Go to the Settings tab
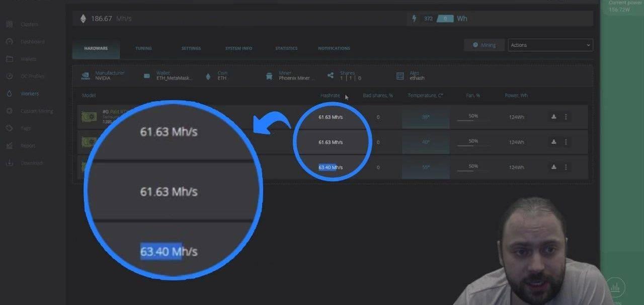The height and width of the screenshot is (305, 644). point(191,48)
